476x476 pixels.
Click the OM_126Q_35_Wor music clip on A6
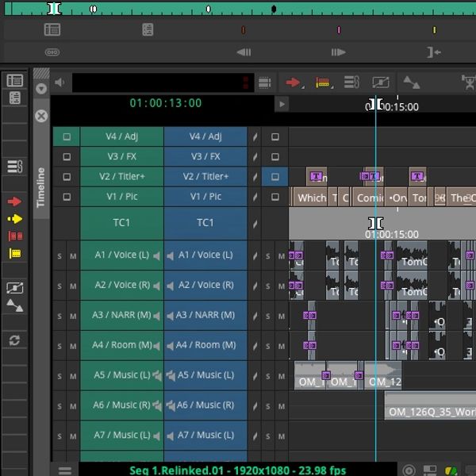pyautogui.click(x=430, y=405)
